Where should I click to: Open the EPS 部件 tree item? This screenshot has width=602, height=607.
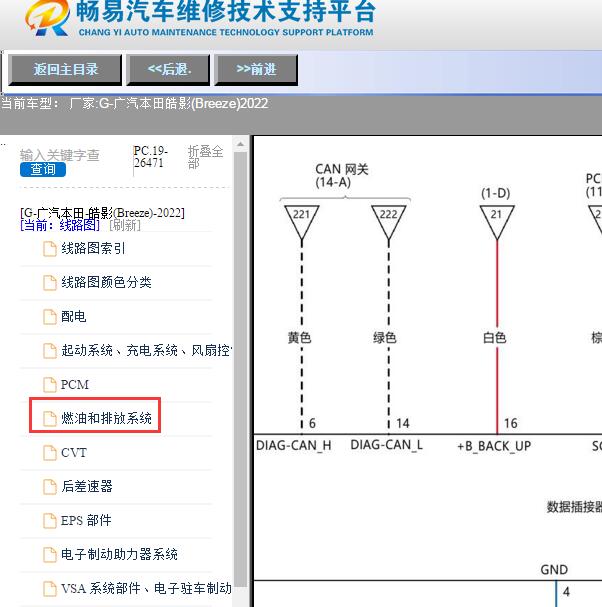pos(86,521)
